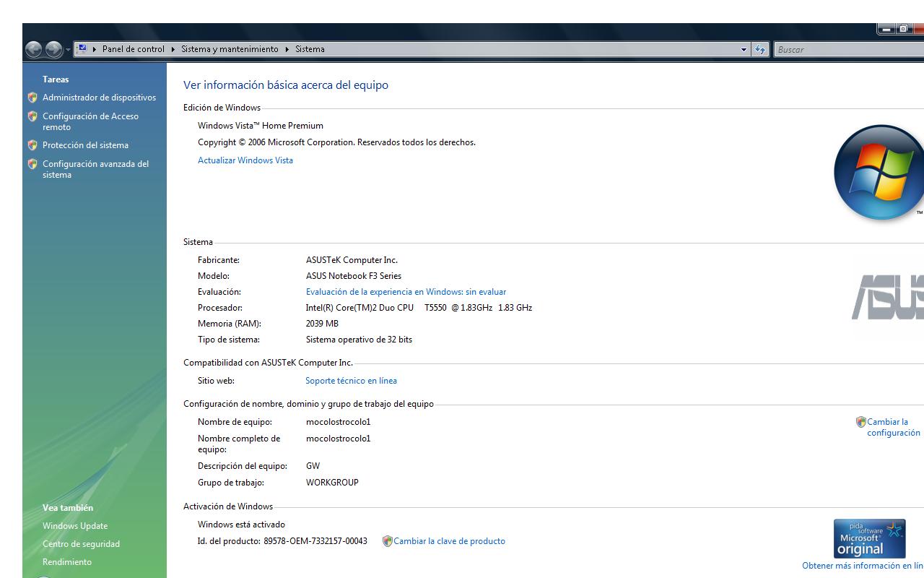Click the WORKGROUP value

(332, 483)
